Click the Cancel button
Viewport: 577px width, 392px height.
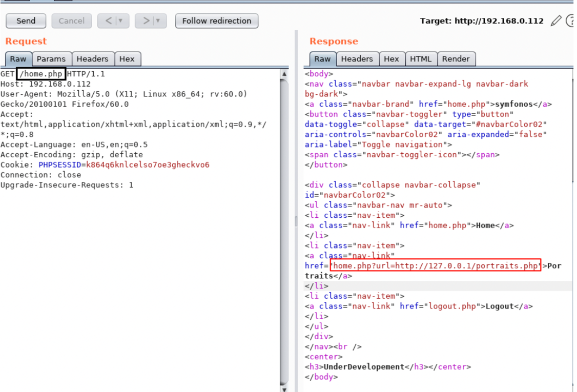71,21
